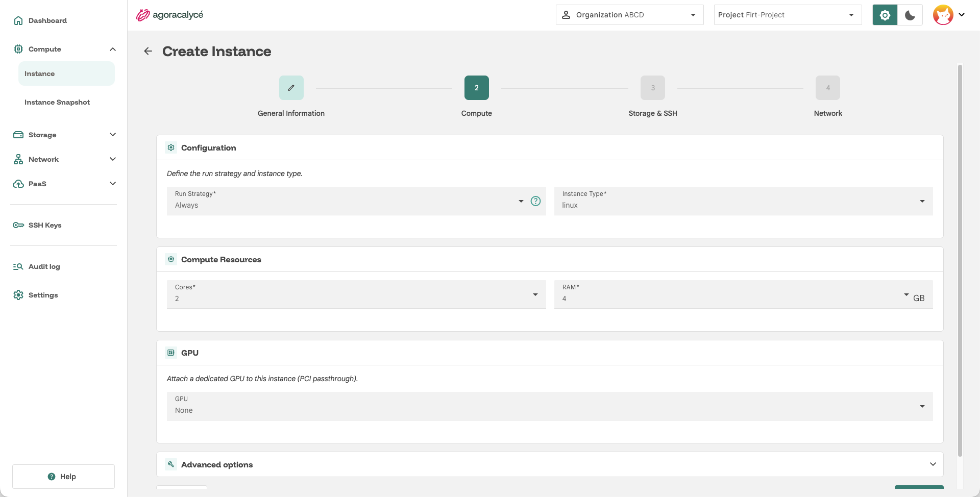Expand the Network sidebar section

[x=113, y=159]
